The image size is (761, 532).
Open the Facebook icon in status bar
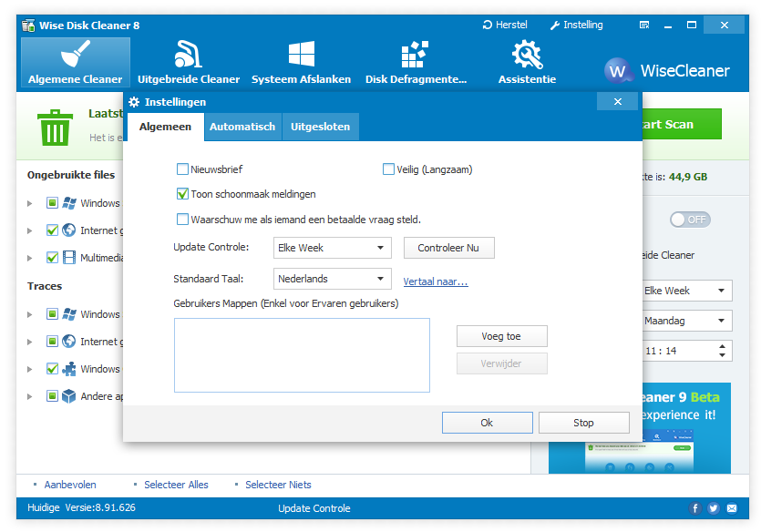pyautogui.click(x=695, y=508)
